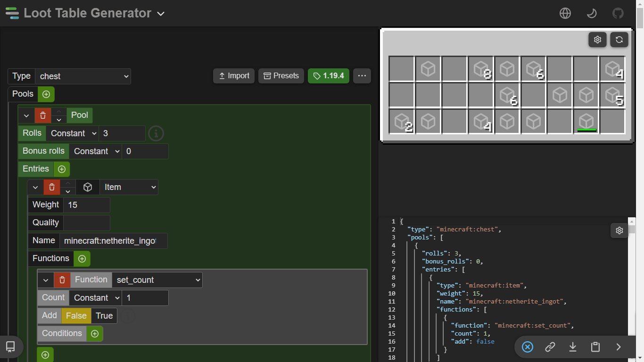
Task: Edit Name field minecraft:netherite_ingot
Action: [114, 241]
